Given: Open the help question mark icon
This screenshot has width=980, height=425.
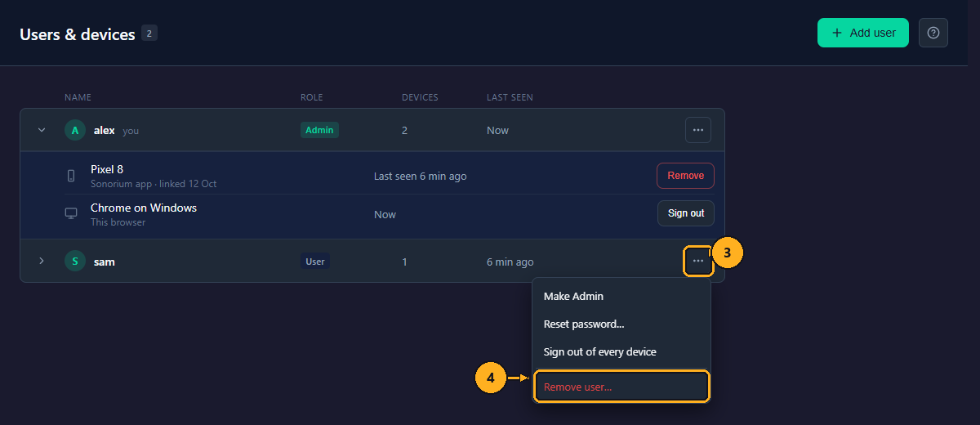Looking at the screenshot, I should (933, 33).
